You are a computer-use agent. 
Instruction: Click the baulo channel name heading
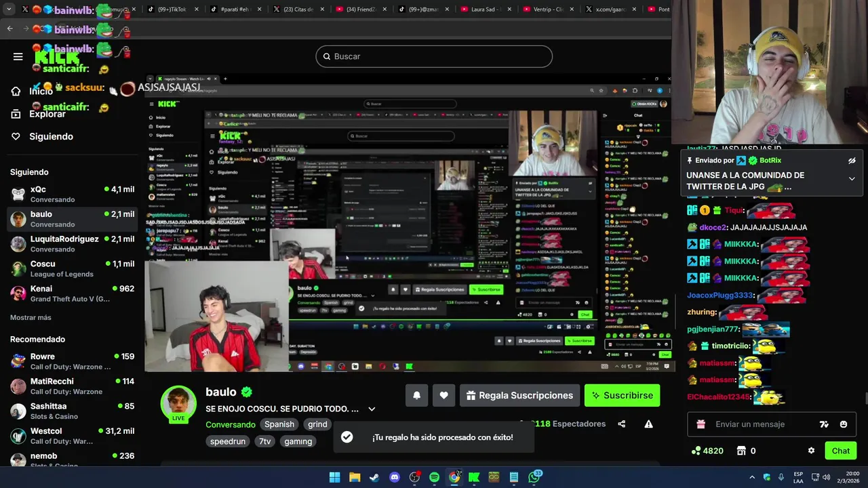(221, 392)
